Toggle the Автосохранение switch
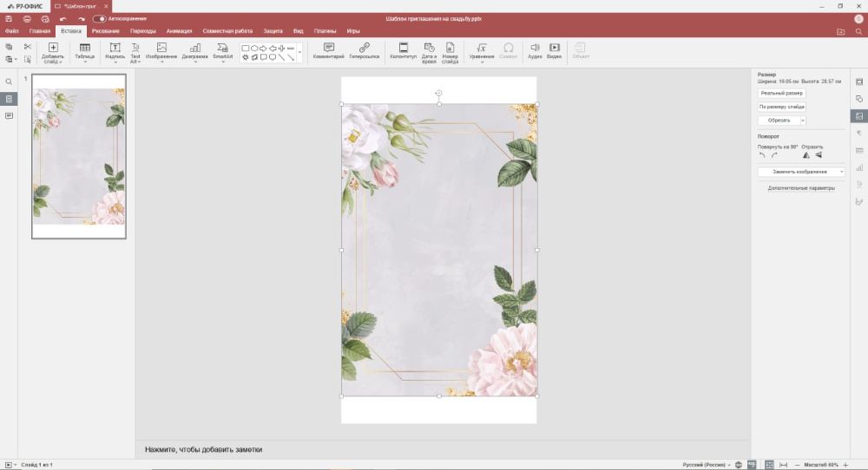Screen dimensions: 868x470 [x=100, y=18]
